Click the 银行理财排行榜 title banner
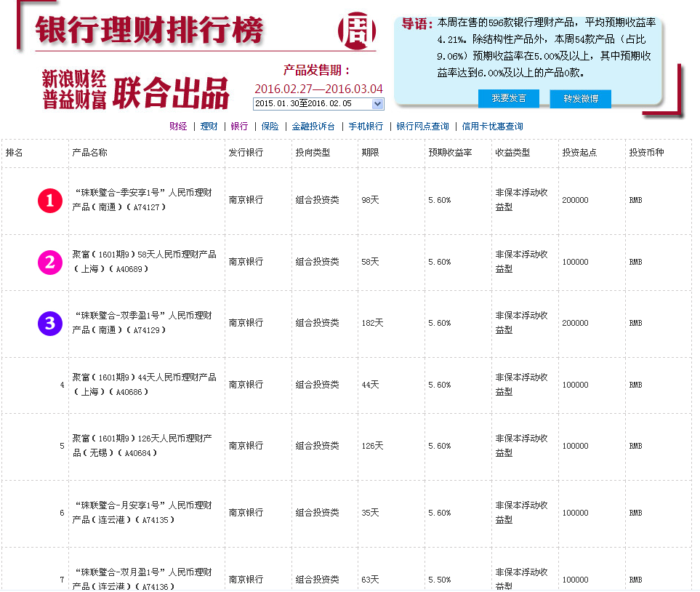This screenshot has width=700, height=592. click(x=150, y=30)
